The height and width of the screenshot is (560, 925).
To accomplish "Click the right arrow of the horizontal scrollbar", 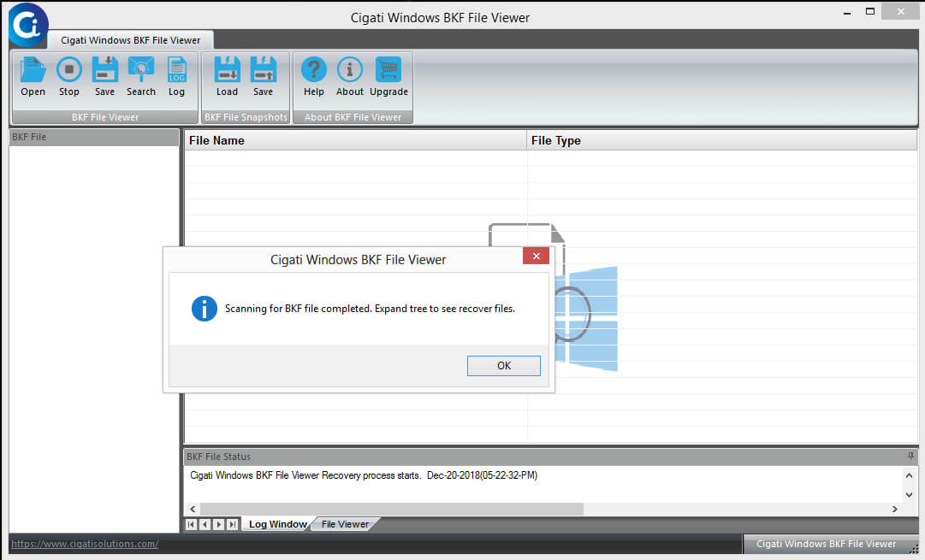I will click(x=895, y=509).
